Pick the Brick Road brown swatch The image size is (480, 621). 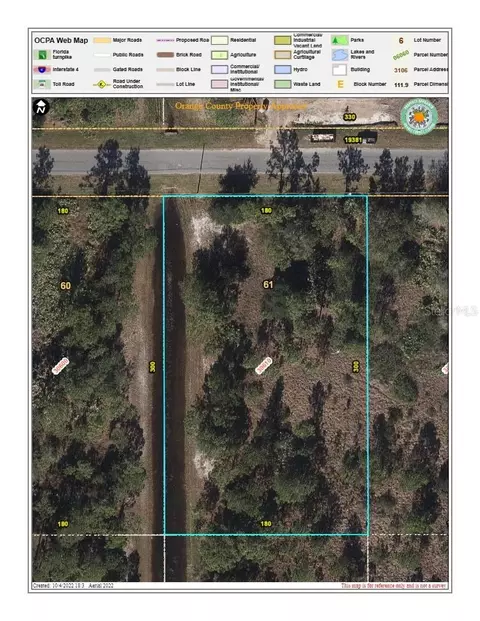coord(165,55)
